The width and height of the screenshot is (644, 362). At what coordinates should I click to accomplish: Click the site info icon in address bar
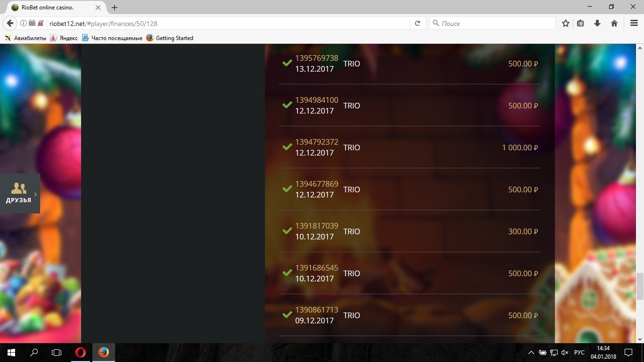[24, 23]
